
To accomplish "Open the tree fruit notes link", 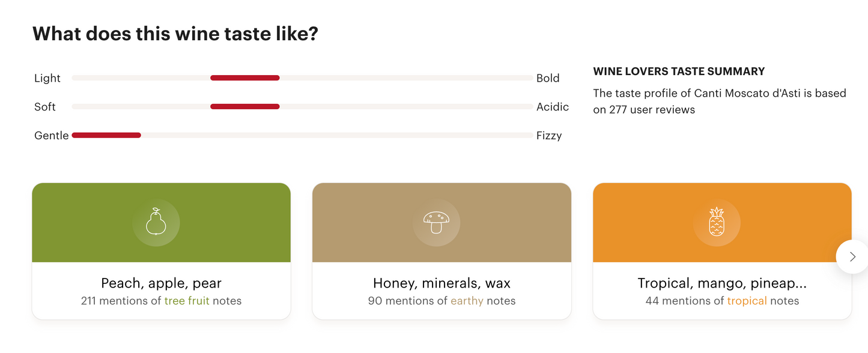I will [x=187, y=301].
